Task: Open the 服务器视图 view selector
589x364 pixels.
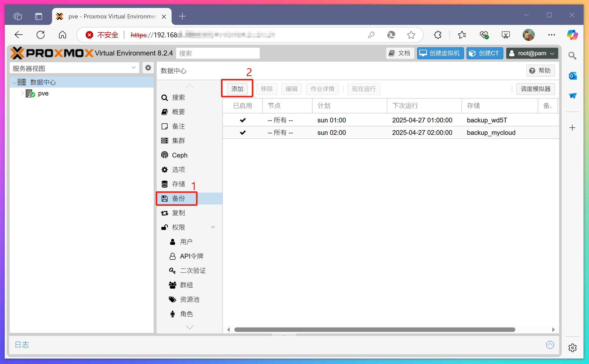Action: tap(74, 68)
